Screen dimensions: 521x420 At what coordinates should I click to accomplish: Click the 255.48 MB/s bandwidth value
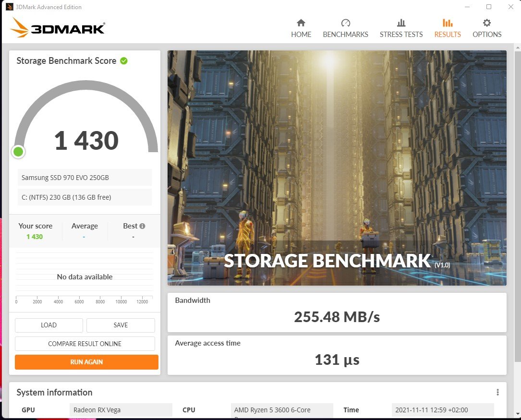point(337,317)
